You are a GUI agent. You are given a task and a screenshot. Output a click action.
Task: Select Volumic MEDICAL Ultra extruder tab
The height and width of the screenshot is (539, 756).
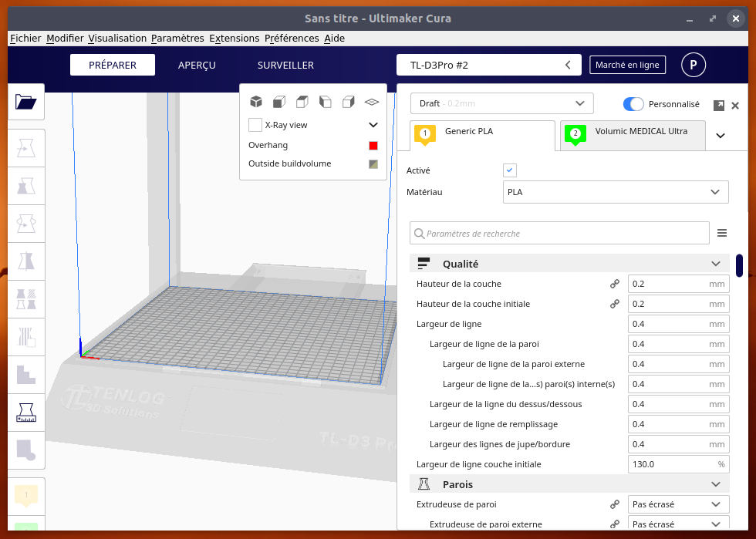633,135
